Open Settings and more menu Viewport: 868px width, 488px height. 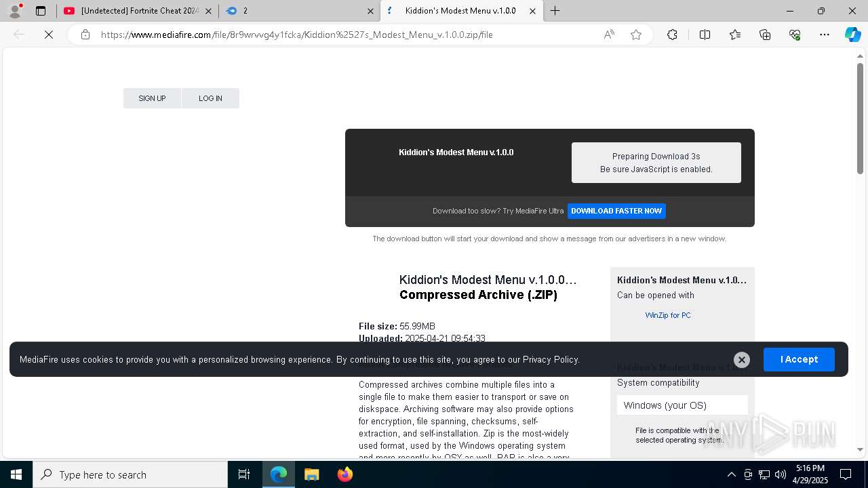pyautogui.click(x=825, y=35)
